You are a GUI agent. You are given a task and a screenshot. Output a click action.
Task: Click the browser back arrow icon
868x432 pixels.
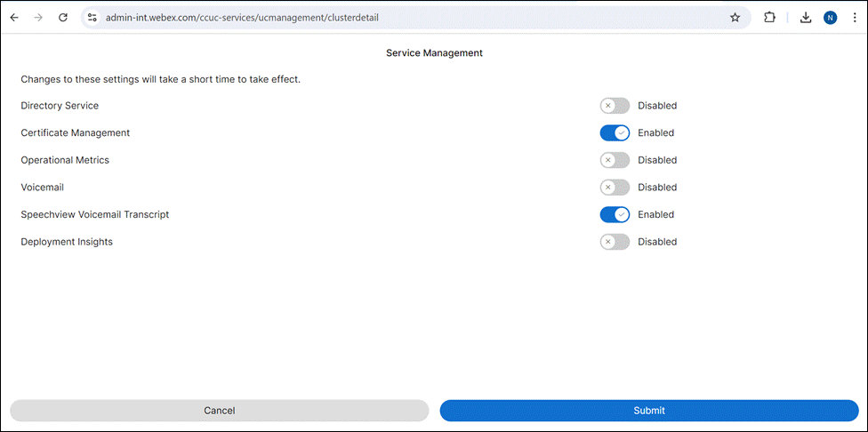[14, 18]
